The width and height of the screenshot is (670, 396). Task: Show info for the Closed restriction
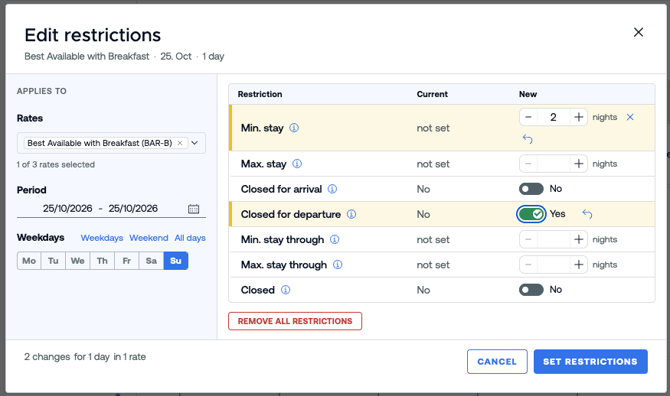[285, 290]
